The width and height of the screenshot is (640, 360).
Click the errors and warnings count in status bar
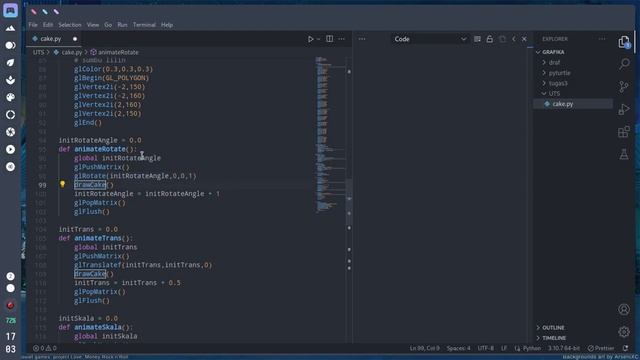[x=44, y=348]
